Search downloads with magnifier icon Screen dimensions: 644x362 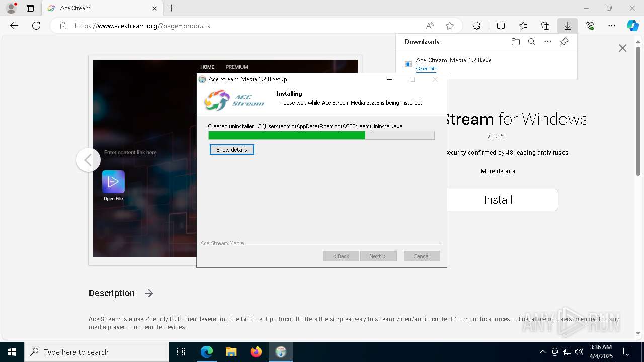click(531, 42)
